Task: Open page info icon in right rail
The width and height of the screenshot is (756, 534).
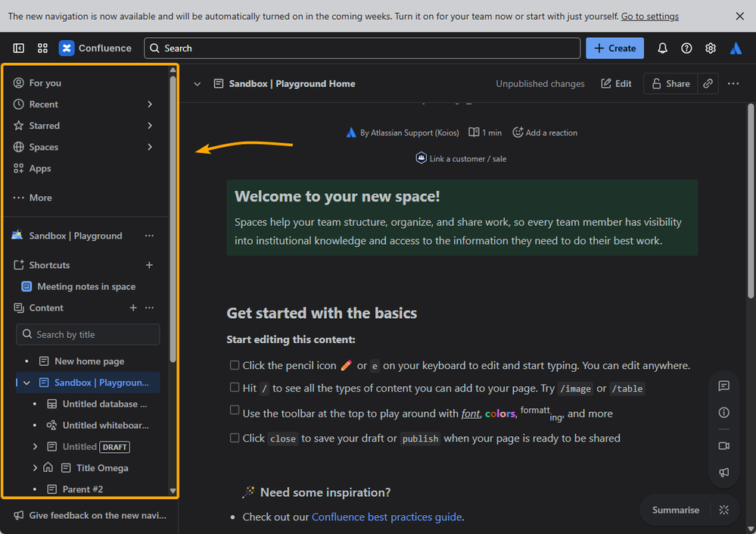Action: pyautogui.click(x=723, y=413)
